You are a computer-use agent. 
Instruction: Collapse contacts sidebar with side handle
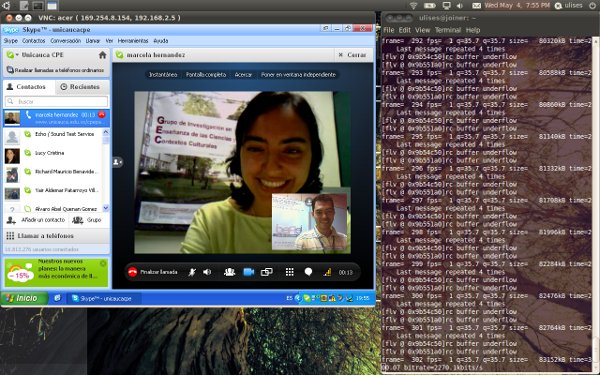point(117,162)
